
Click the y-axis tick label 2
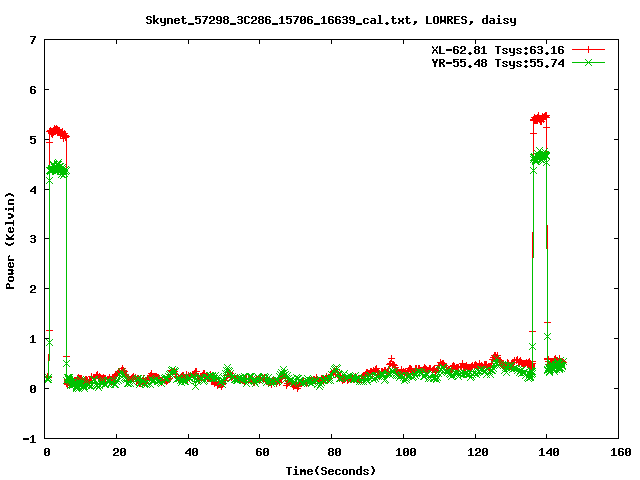pyautogui.click(x=33, y=289)
